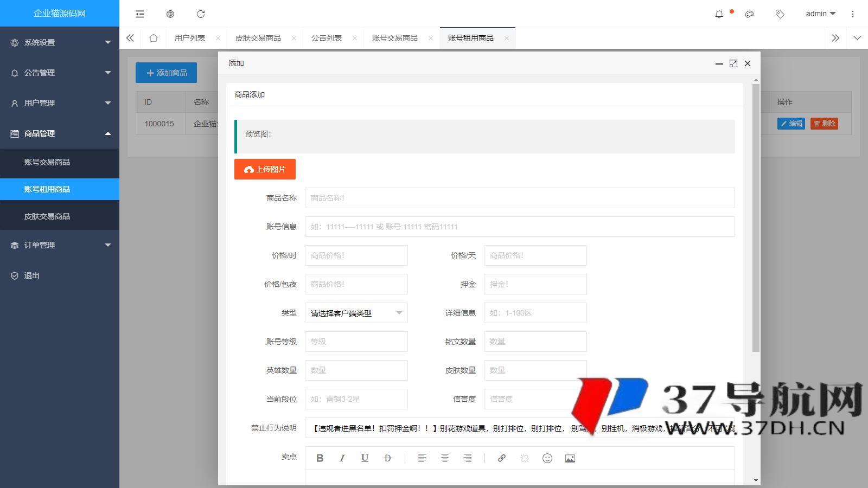
Task: Collapse the sidebar using the hamburger icon
Action: 139,14
